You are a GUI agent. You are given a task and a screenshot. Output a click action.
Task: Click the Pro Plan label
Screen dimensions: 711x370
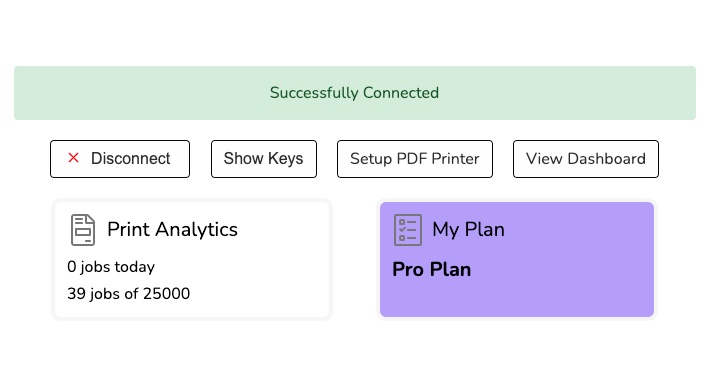(x=432, y=269)
